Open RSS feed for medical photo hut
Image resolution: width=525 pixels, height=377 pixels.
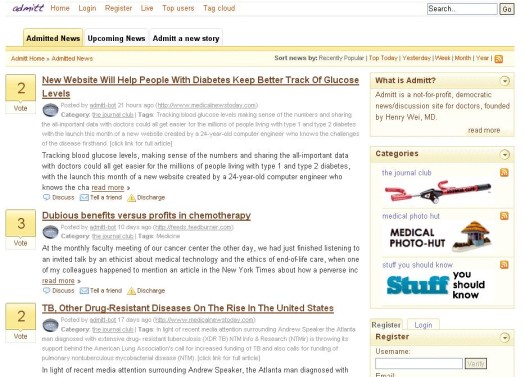[x=504, y=216]
